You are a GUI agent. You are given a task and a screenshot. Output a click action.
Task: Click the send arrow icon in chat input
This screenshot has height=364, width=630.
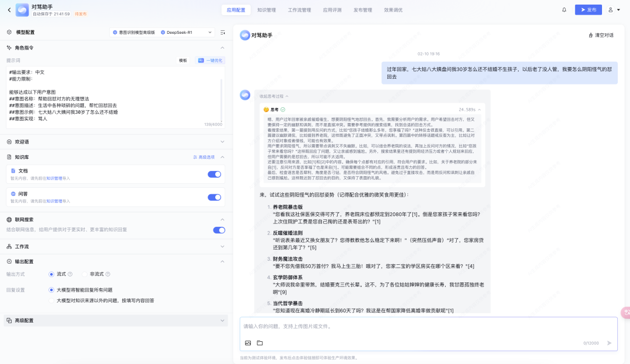point(610,344)
